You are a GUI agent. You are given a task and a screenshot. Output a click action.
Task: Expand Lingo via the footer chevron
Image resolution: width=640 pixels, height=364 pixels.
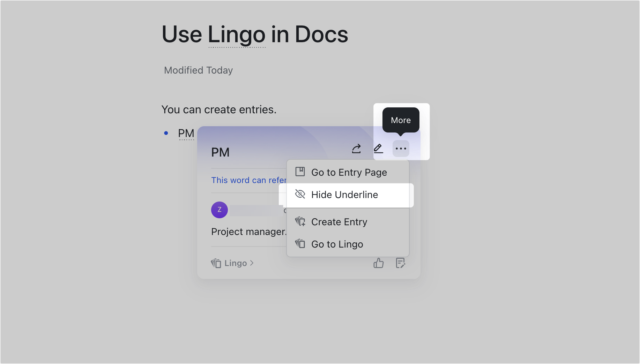tap(252, 263)
